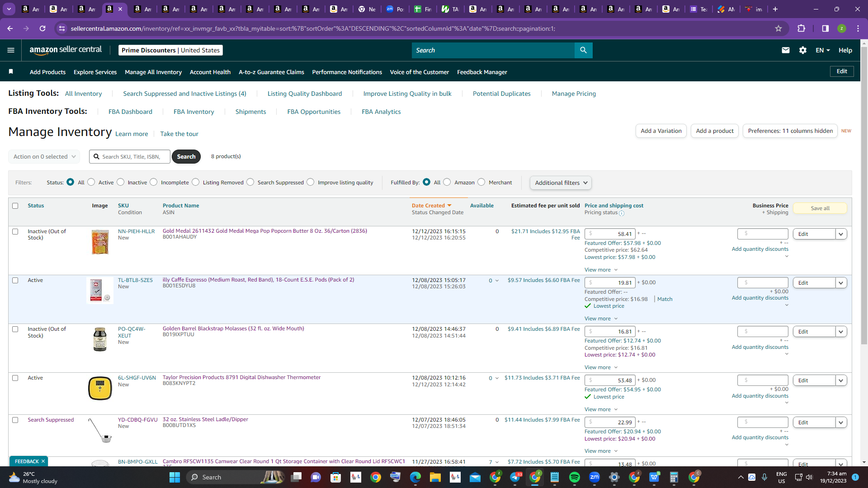
Task: Open Edit dropdown arrow for Gold Medal Popcorn
Action: point(841,234)
